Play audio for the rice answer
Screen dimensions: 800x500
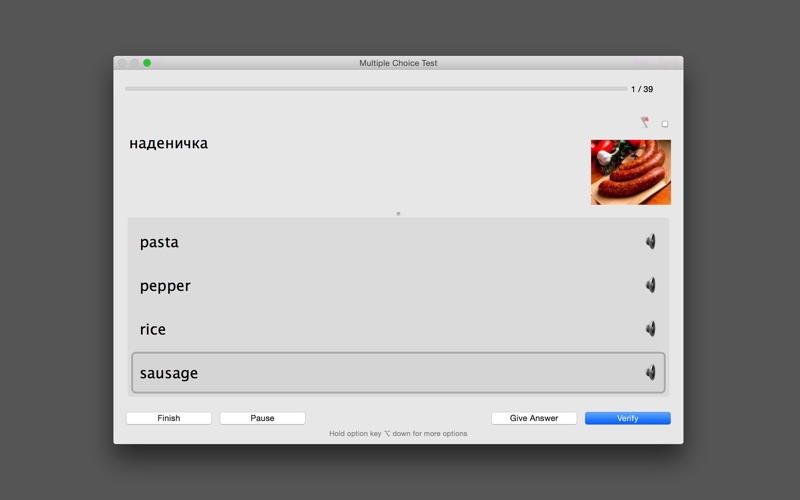coord(651,329)
